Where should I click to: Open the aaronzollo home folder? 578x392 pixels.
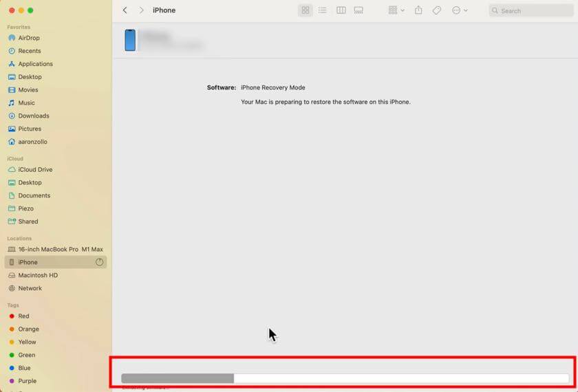point(55,142)
